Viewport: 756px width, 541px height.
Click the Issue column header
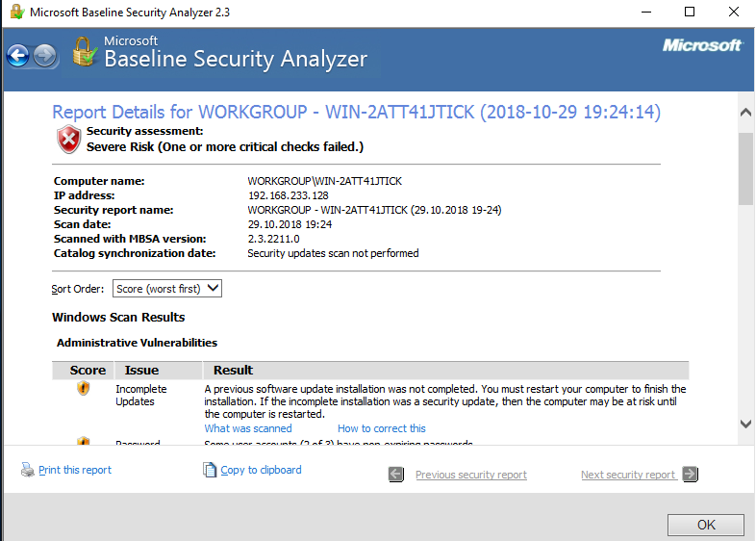[141, 370]
